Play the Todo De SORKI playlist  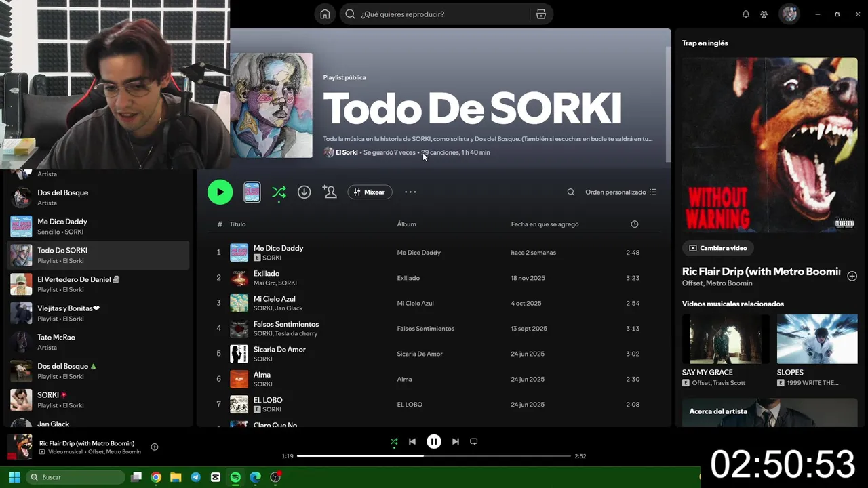220,192
